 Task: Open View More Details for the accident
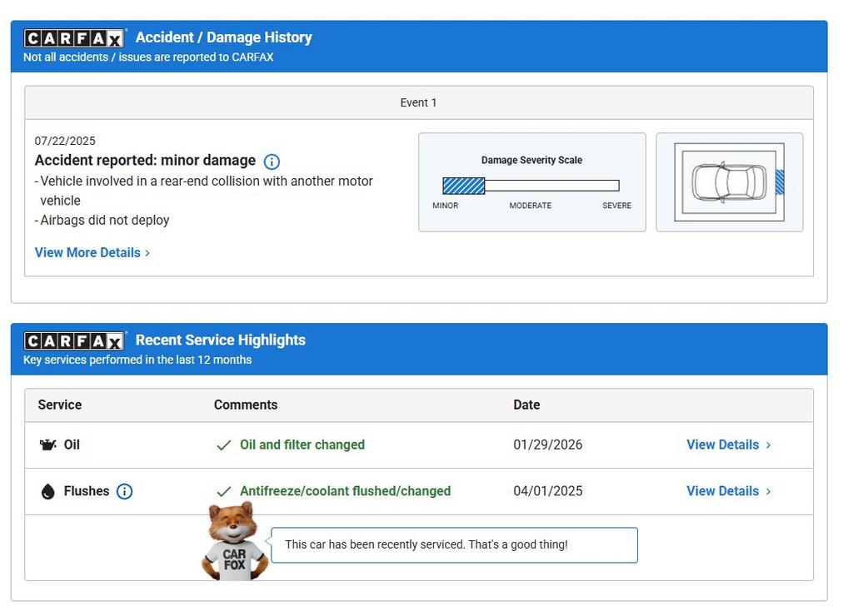coord(87,253)
